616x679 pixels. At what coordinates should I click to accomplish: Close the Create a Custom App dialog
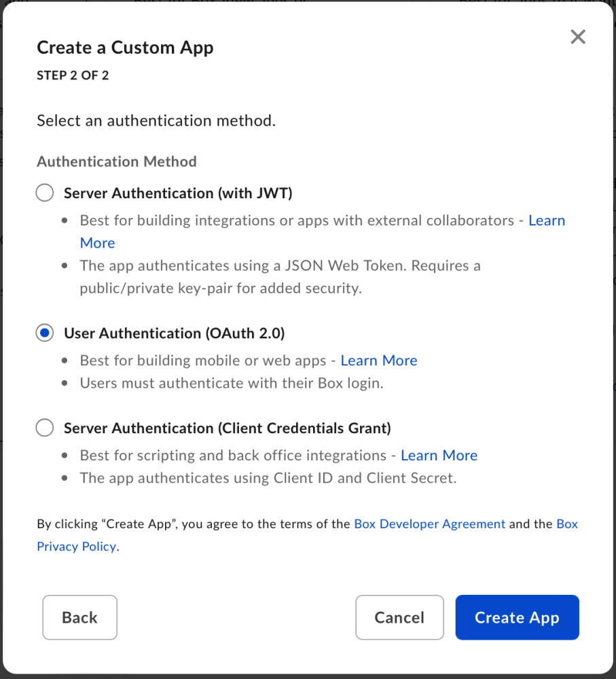point(578,37)
